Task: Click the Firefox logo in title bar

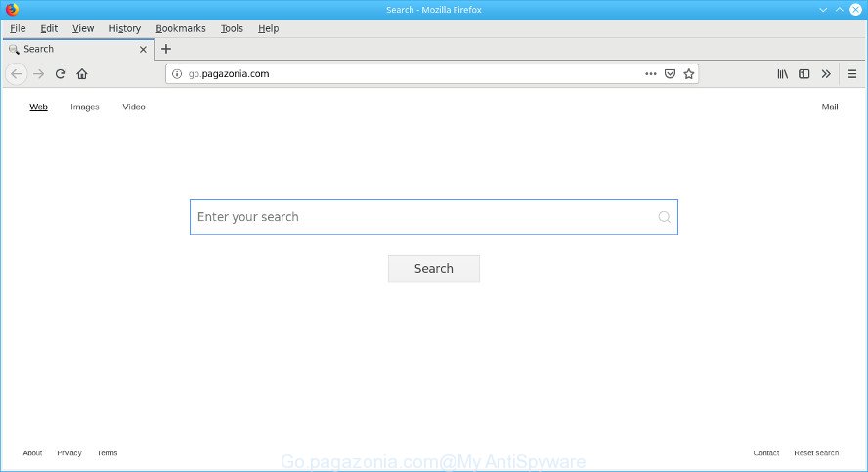Action: pyautogui.click(x=12, y=10)
